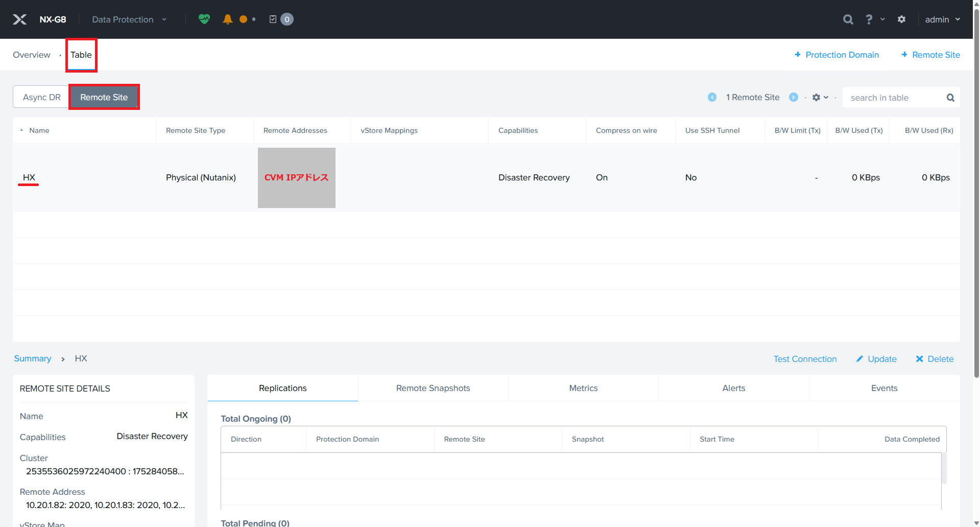Click the page vertical scrollbar

976,204
